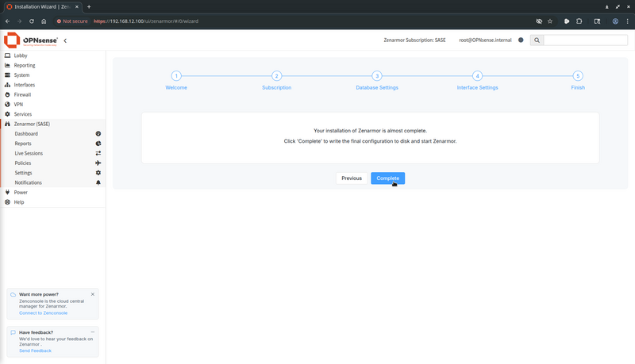Select step 5 Finish circle

pyautogui.click(x=578, y=75)
